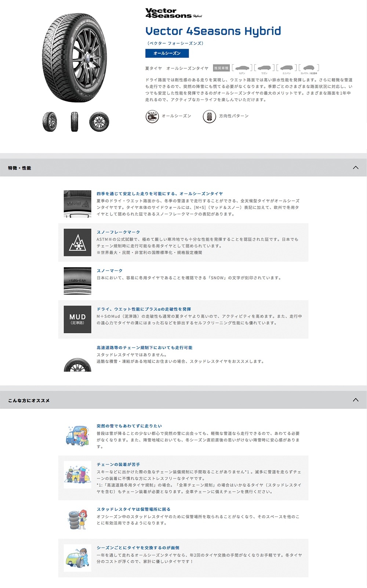The width and height of the screenshot is (367, 588).
Task: Click the (ベクター フォーシーズンズ) subtitle
Action: 175,43
